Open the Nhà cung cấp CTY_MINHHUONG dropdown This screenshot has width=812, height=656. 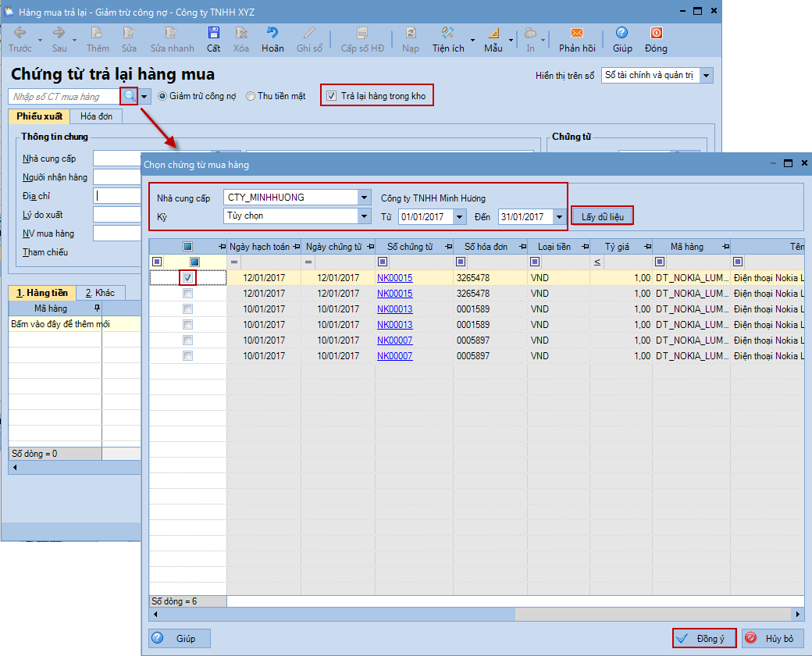point(365,198)
